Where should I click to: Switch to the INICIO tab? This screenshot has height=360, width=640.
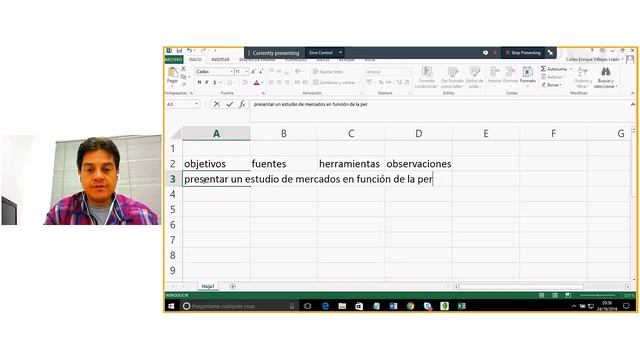(x=196, y=60)
